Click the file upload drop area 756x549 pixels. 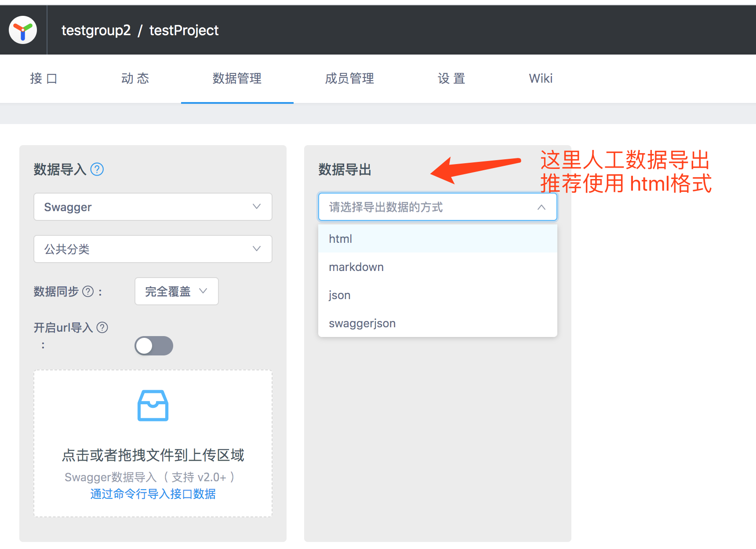point(153,443)
